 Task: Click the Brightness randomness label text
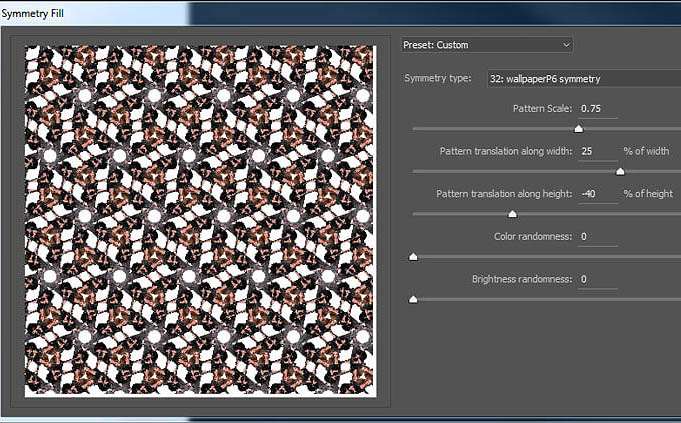(522, 279)
